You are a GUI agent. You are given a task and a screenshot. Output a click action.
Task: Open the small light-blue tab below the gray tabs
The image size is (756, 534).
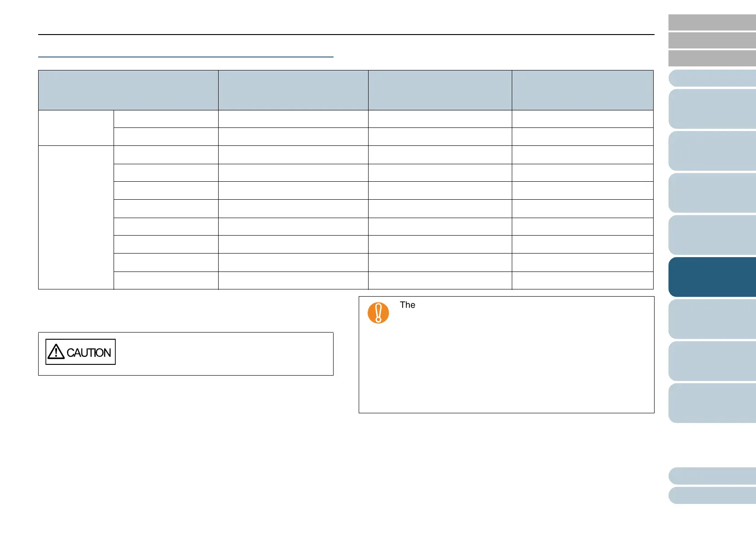click(712, 78)
